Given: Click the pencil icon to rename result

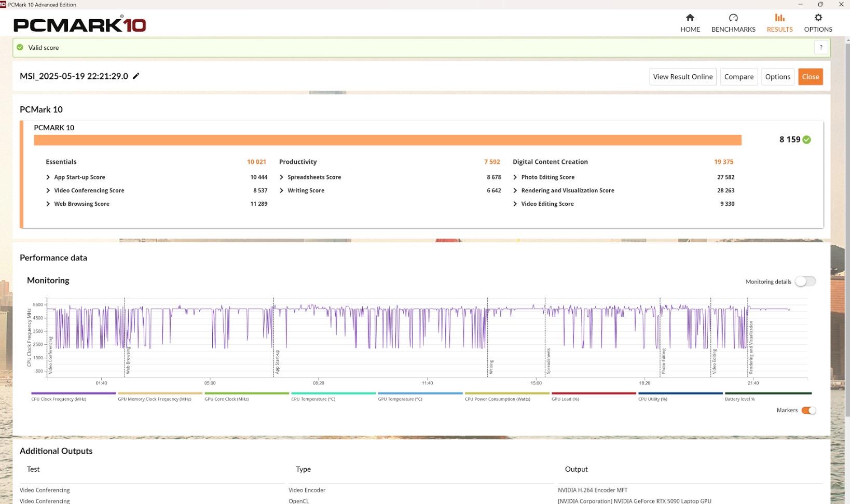Looking at the screenshot, I should (x=136, y=76).
